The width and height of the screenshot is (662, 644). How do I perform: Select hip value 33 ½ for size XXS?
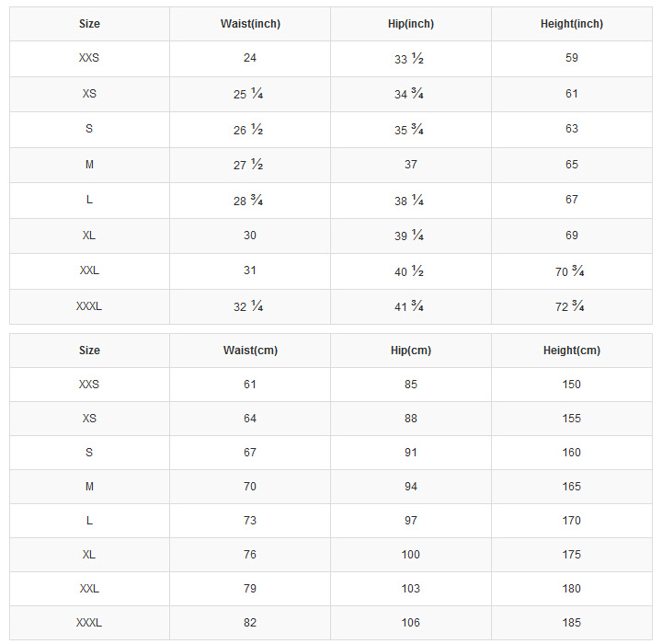[x=410, y=59]
